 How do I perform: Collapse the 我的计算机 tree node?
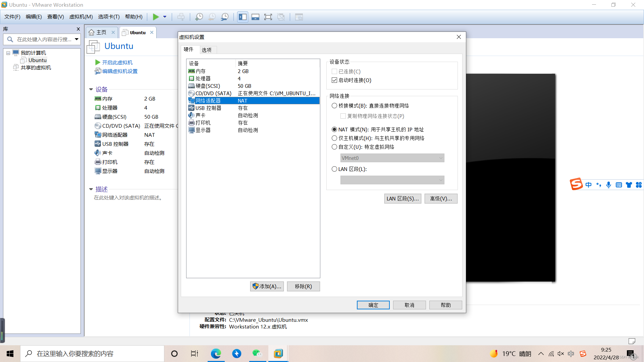click(x=8, y=53)
